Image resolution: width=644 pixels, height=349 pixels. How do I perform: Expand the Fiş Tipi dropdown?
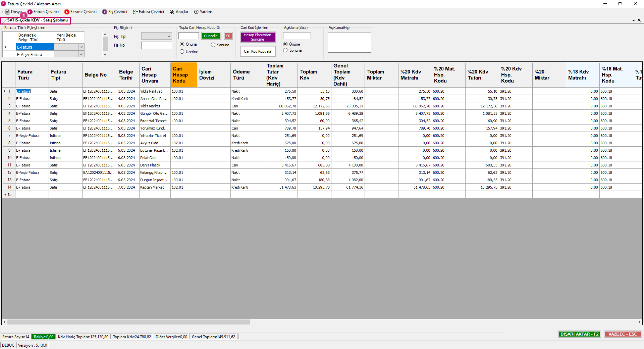(169, 36)
